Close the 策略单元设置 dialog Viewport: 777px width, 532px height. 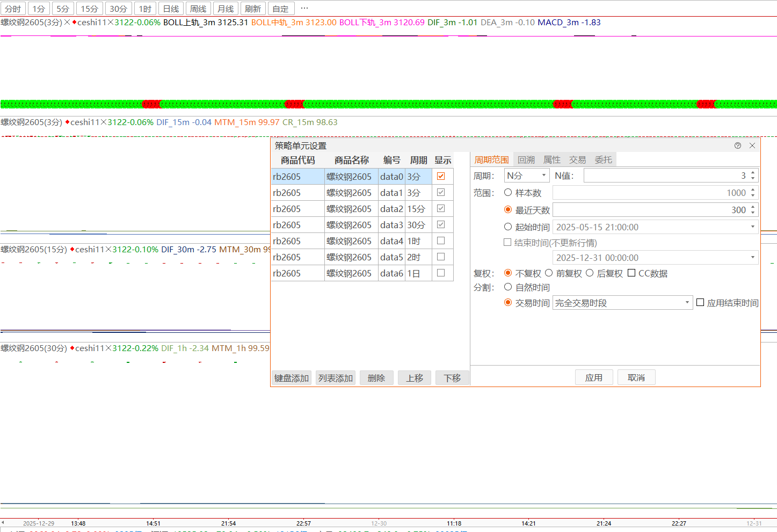tap(752, 145)
